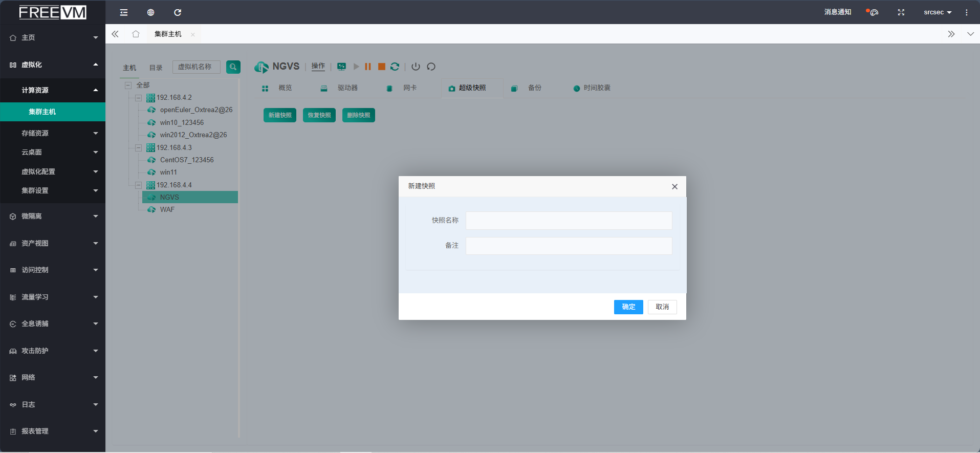Toggle fullscreen mode icon
The image size is (980, 453).
coord(901,12)
